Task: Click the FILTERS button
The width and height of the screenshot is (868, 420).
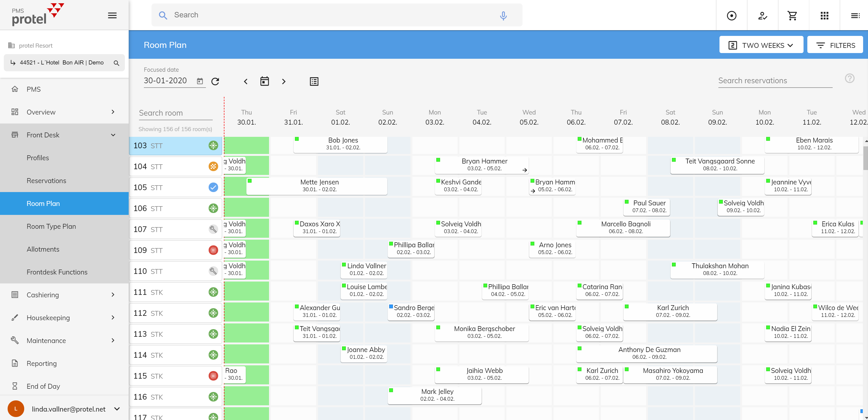Action: (835, 45)
